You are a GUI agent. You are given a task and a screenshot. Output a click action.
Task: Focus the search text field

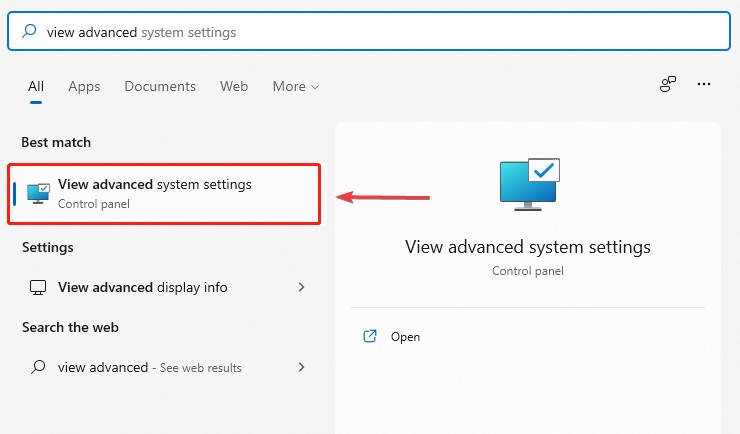(369, 32)
